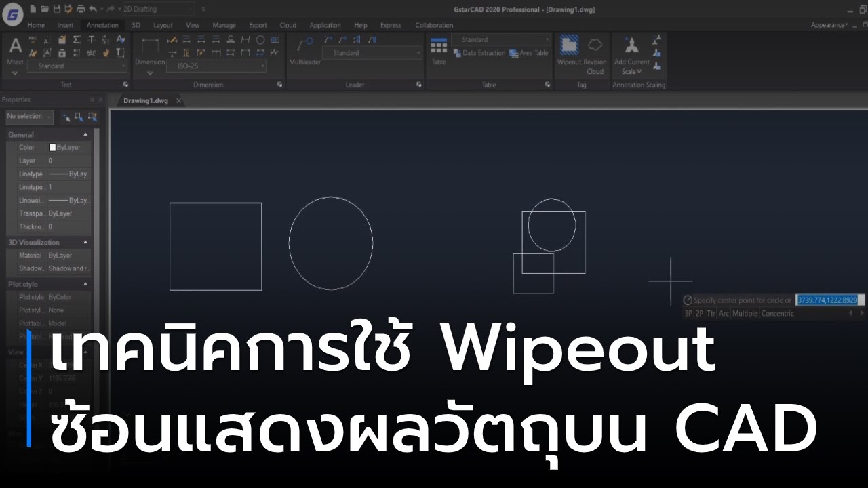Image resolution: width=868 pixels, height=488 pixels.
Task: Click the Data Extraction button
Action: click(479, 53)
